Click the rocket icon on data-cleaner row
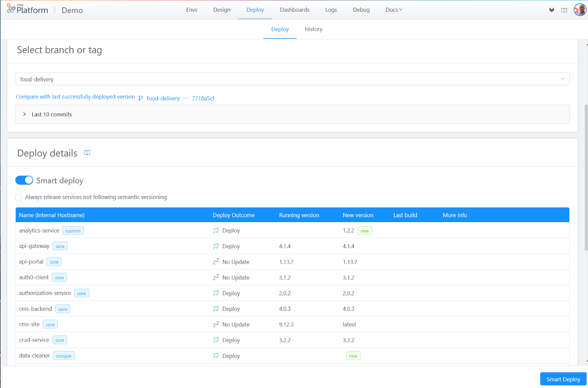Viewport: 588px width, 388px height. tap(216, 355)
